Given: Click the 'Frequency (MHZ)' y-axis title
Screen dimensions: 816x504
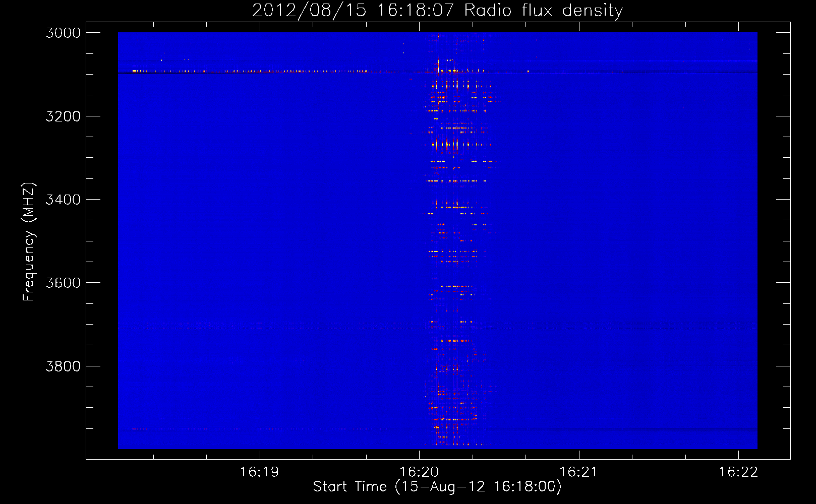Looking at the screenshot, I should coord(29,242).
